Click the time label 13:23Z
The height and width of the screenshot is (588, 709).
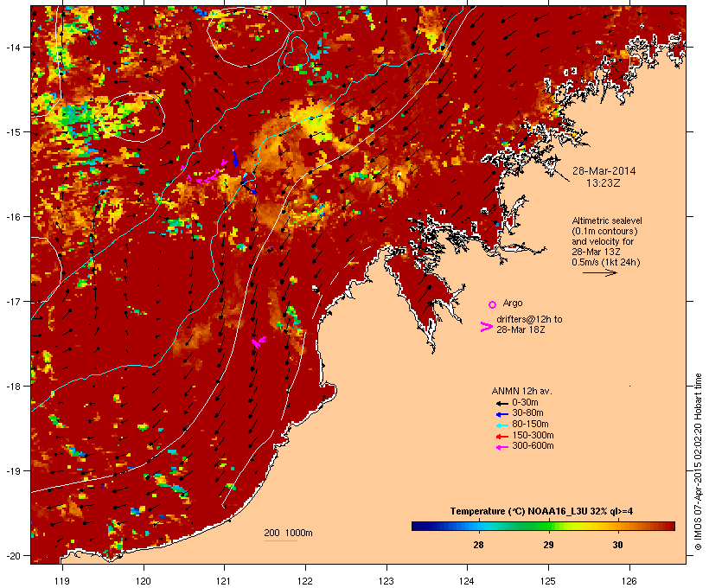pyautogui.click(x=604, y=183)
